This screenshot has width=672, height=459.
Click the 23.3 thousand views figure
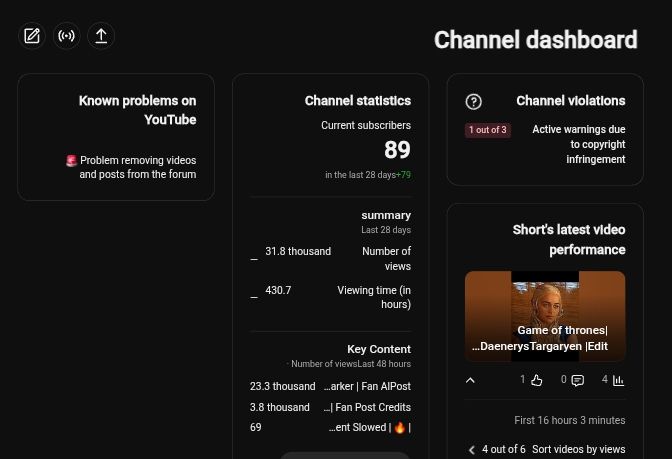pos(282,387)
